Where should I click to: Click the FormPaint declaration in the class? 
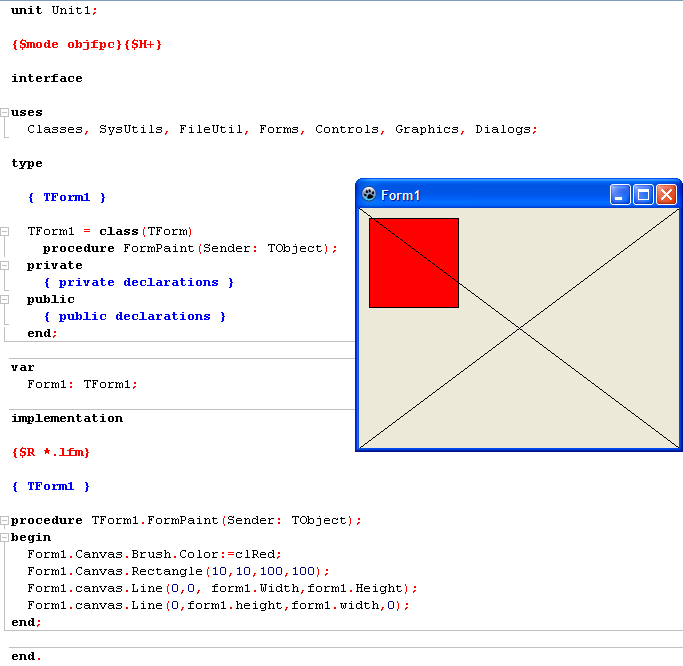click(x=190, y=248)
